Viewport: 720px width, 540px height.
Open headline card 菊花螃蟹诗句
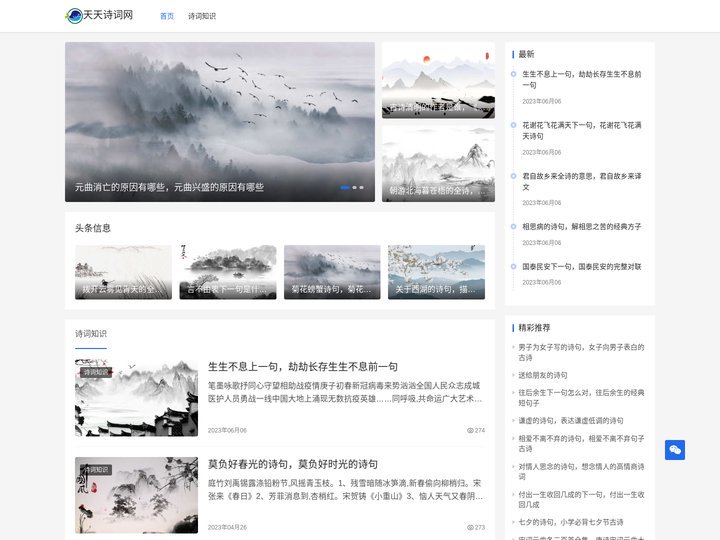tap(332, 272)
